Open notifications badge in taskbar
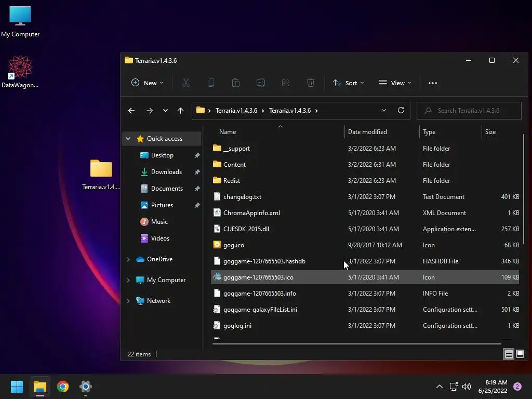The image size is (532, 399). [x=517, y=387]
